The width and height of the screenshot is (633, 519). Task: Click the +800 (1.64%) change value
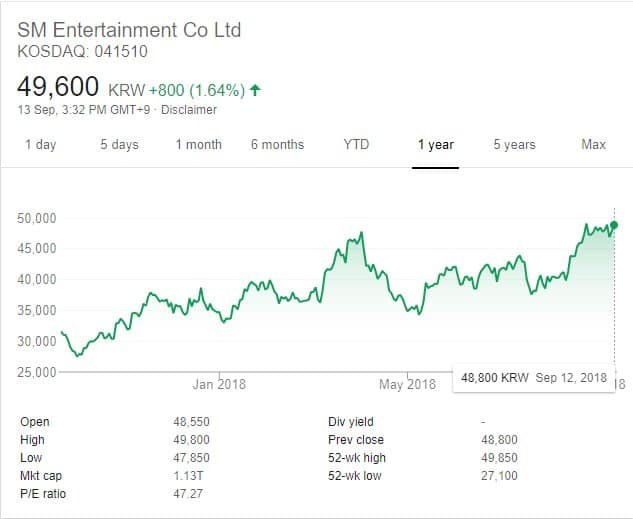pos(197,90)
